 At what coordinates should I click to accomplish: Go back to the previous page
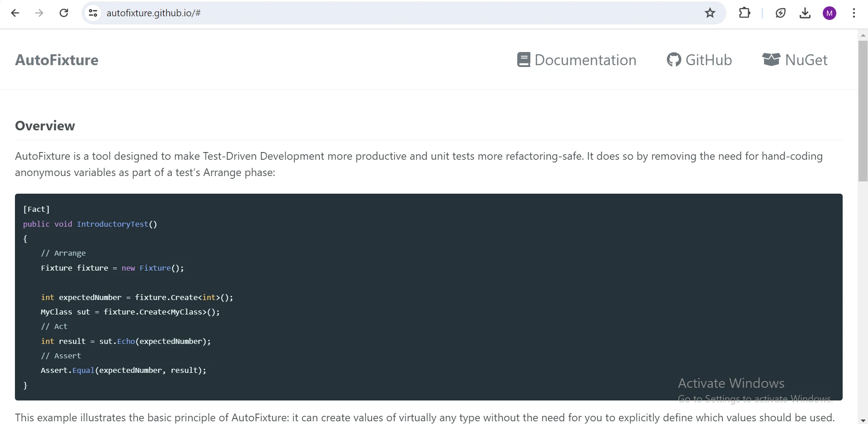[15, 13]
